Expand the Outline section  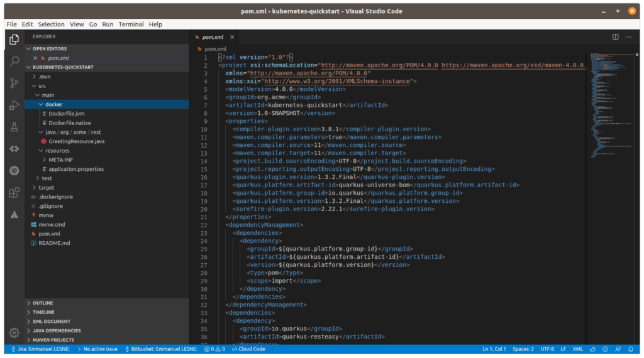[x=107, y=303]
